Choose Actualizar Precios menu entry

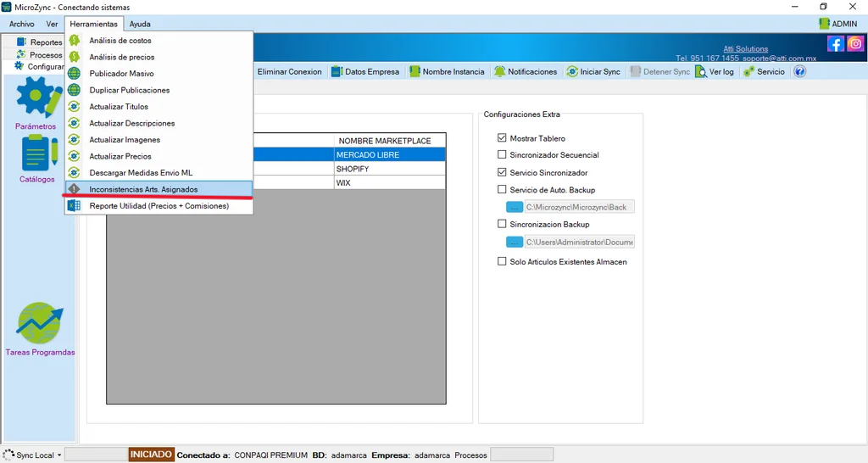[159, 156]
